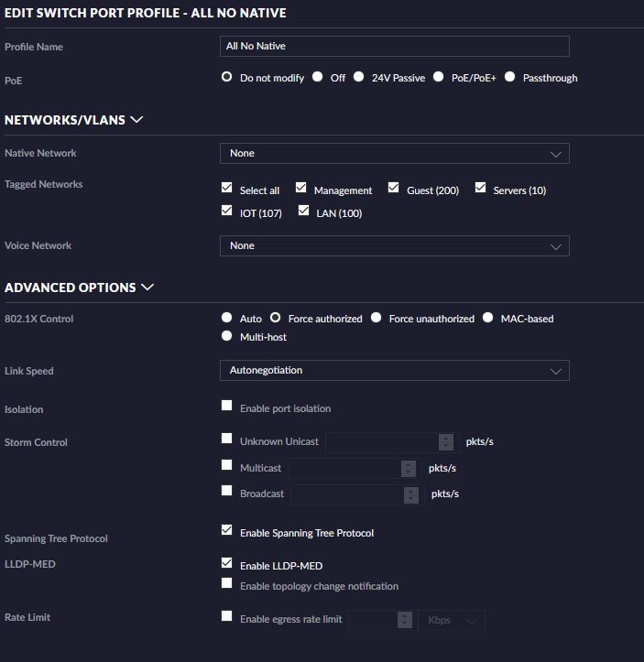
Task: Click the Multicast rate stepper arrows
Action: coord(409,468)
